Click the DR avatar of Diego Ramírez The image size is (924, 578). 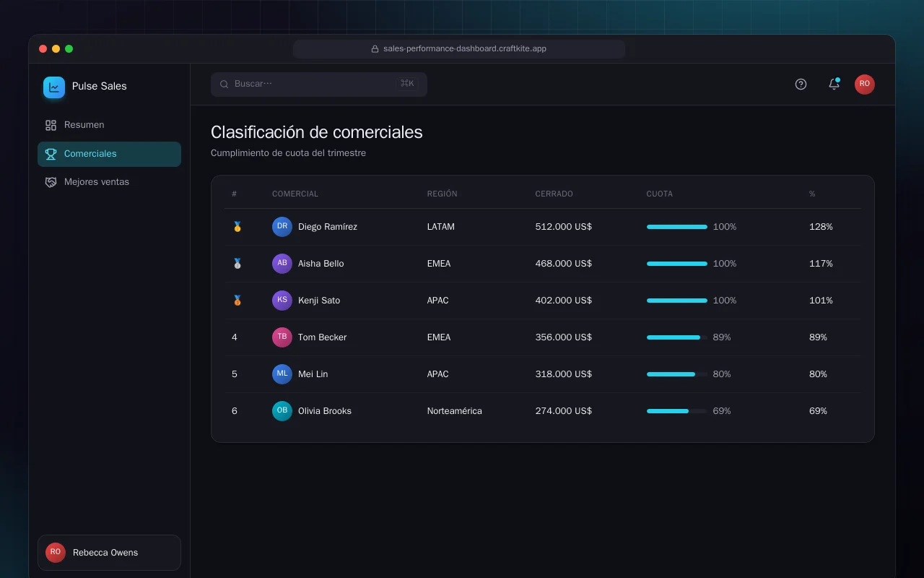(x=282, y=227)
